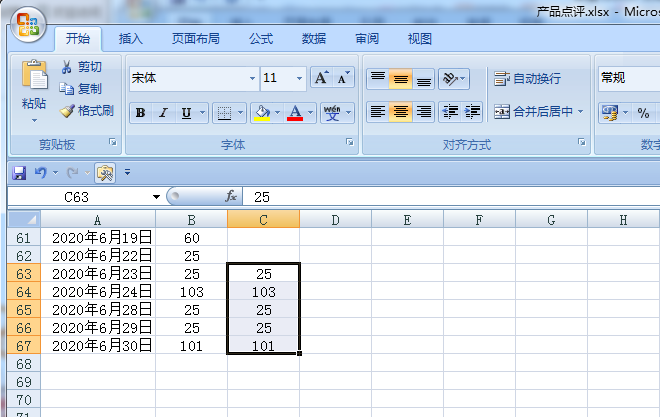Open the font name dropdown (宋体)

(252, 78)
